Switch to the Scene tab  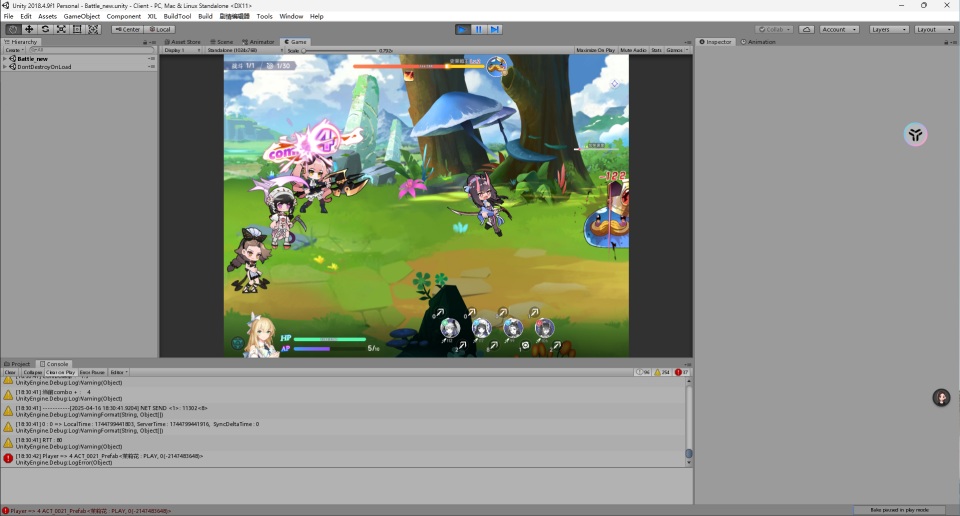[x=222, y=42]
